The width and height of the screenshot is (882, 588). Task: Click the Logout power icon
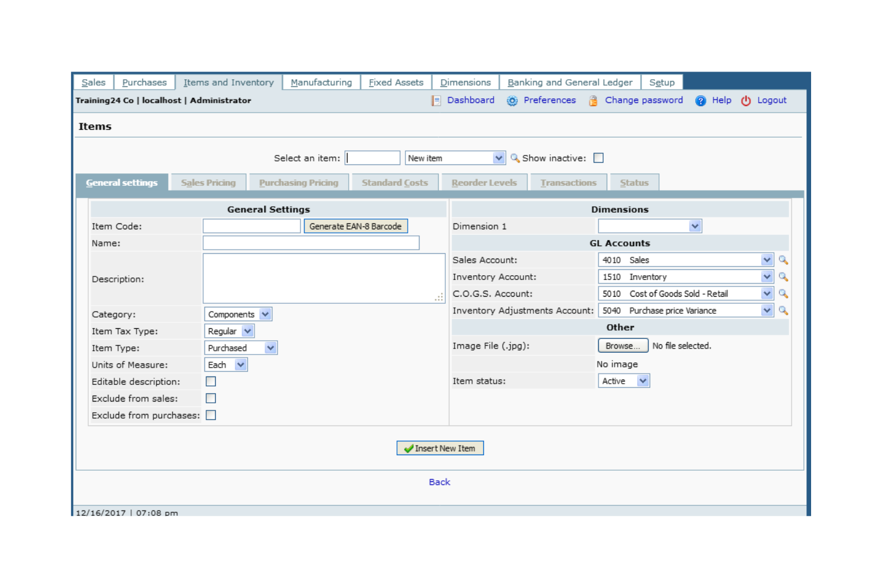pos(746,101)
